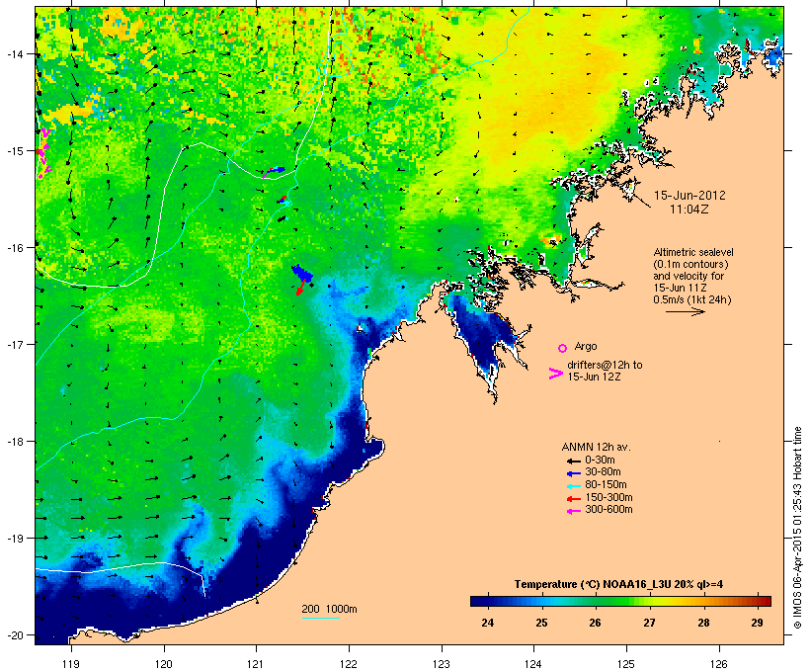This screenshot has width=810, height=672.
Task: Click the magenta drifters chevron symbol in legend
Action: pyautogui.click(x=555, y=374)
